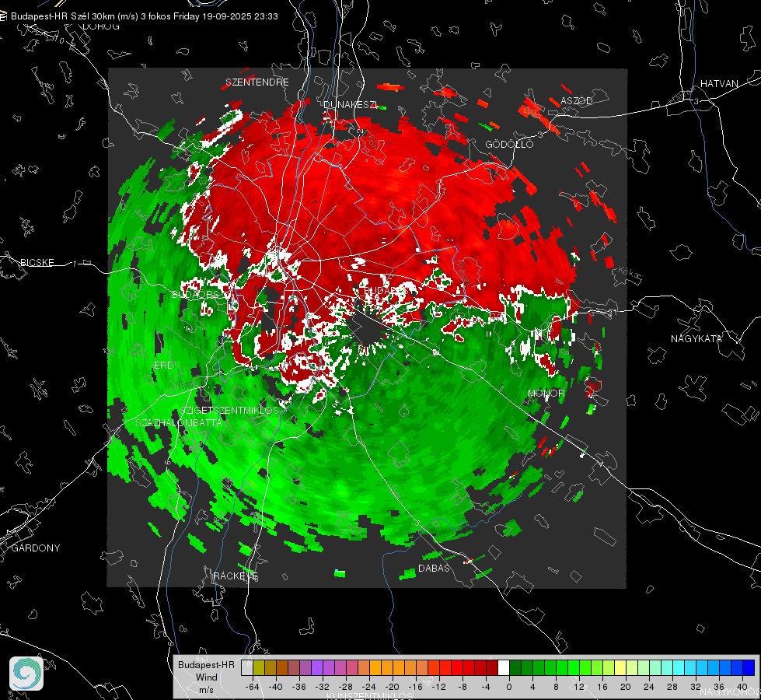761x700 pixels.
Task: Click the HATVAN city label
Action: (719, 83)
